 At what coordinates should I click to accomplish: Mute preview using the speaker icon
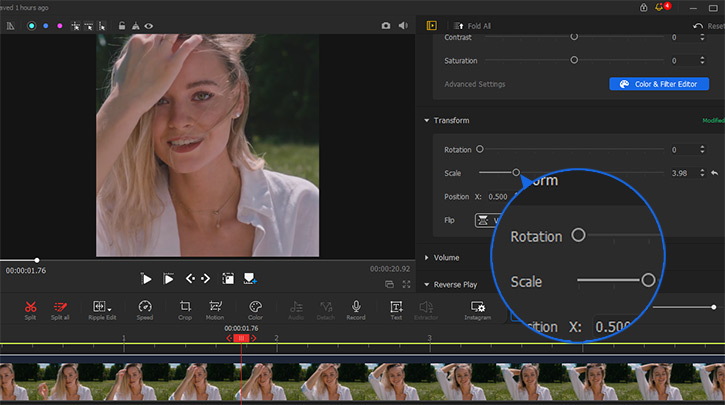pyautogui.click(x=403, y=25)
